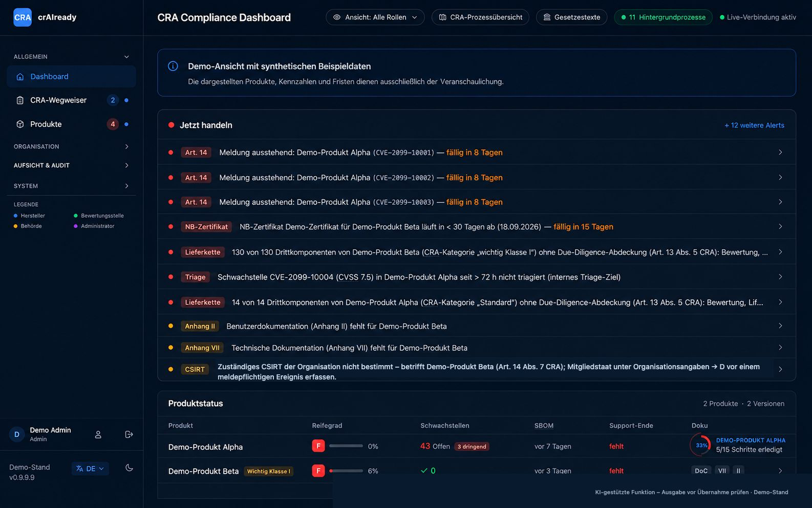Open chevron for Anhang VII alert

pyautogui.click(x=780, y=348)
